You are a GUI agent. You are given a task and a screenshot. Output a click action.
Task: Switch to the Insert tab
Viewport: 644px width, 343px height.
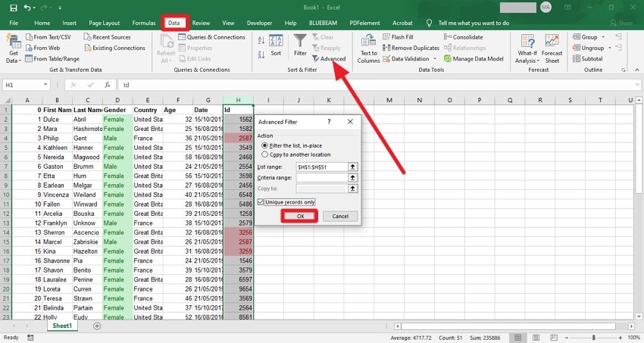coord(70,23)
